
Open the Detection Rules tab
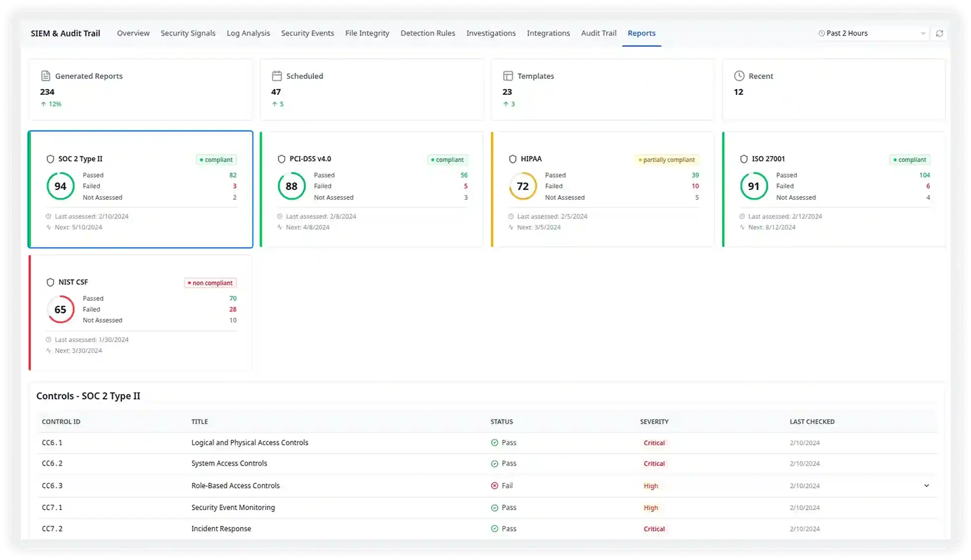point(427,33)
